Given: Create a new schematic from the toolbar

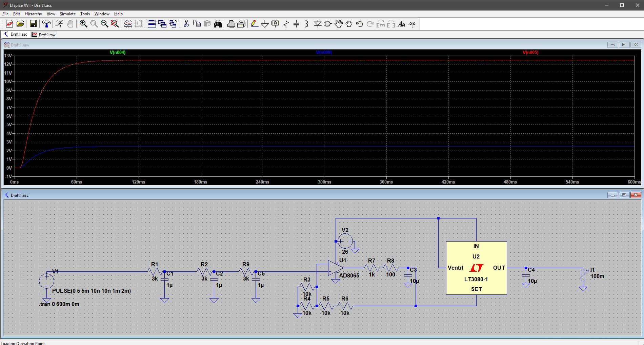Looking at the screenshot, I should (9, 24).
